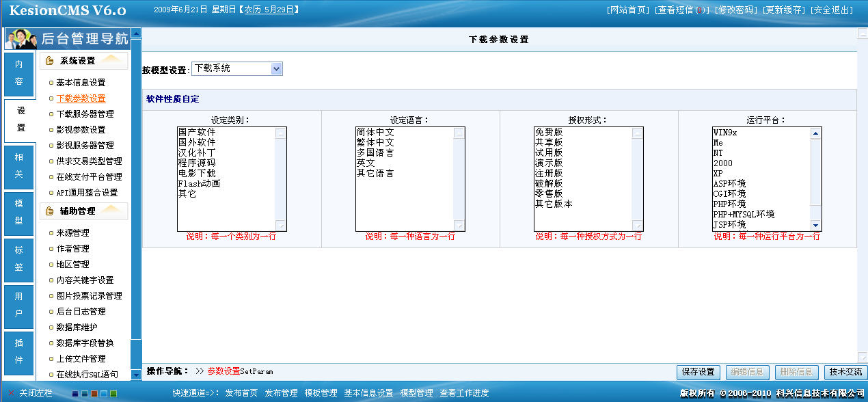
Task: Switch to the 内容 vertical tab
Action: click(19, 72)
